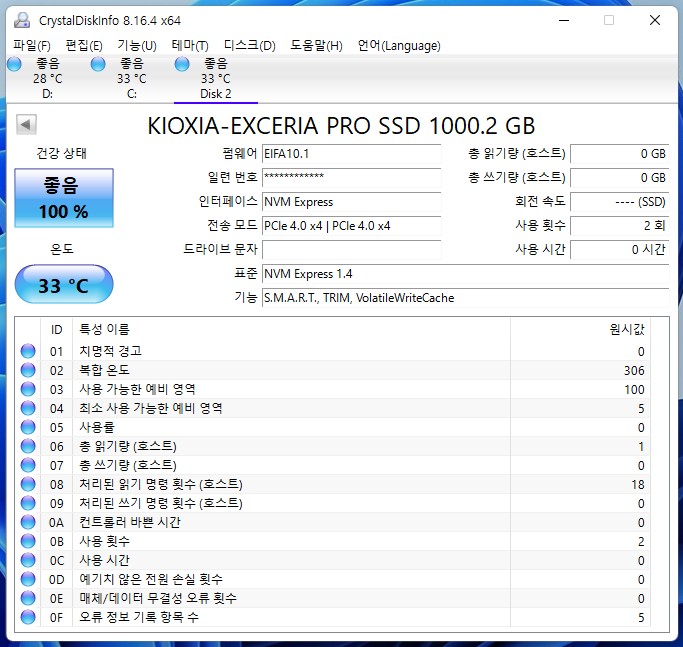
Task: Click status orb of 04 최소 사용 가능한 예비 영역
Action: pos(28,408)
